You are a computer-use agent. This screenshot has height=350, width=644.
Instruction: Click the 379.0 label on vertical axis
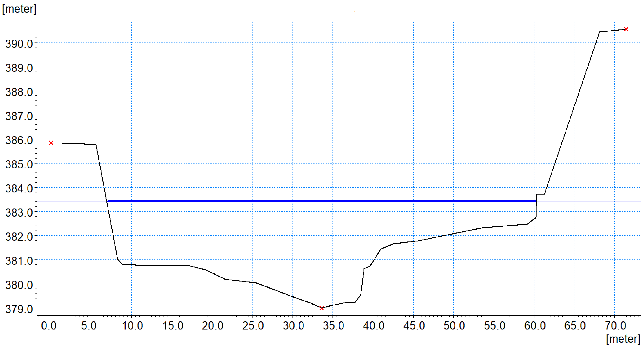coord(19,309)
